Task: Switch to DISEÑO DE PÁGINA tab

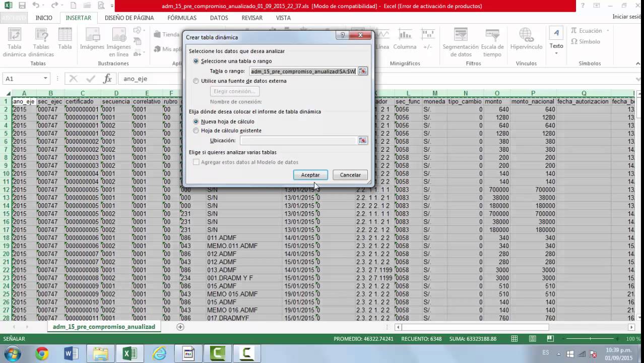Action: 130,18
